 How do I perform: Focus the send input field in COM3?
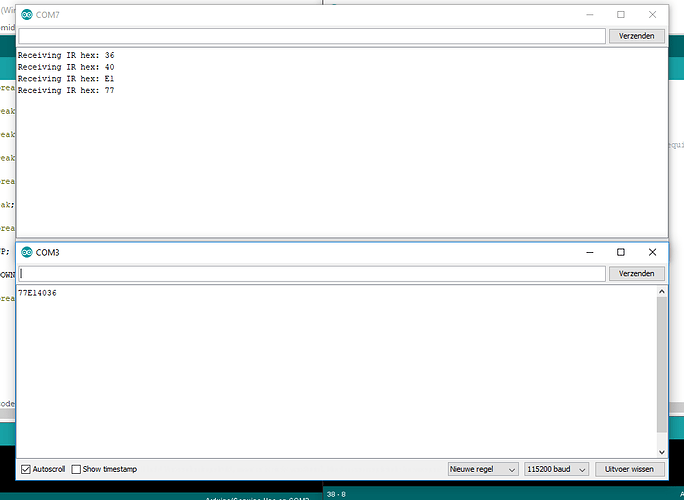pyautogui.click(x=311, y=274)
